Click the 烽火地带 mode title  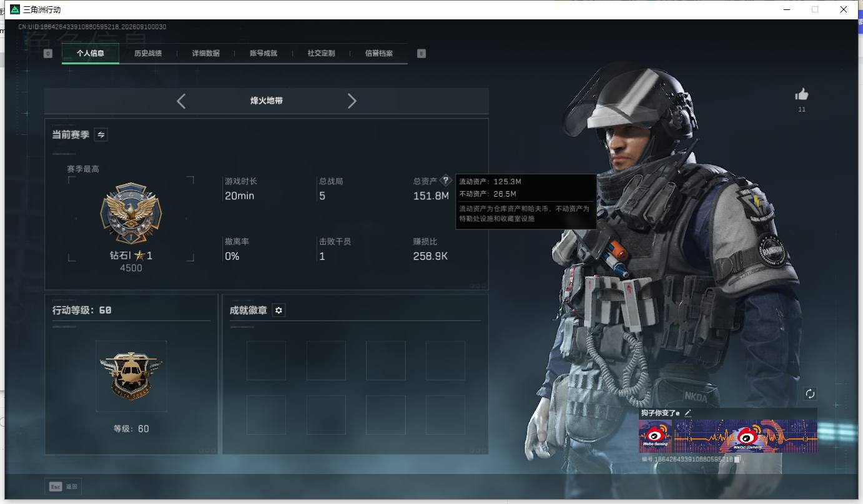tap(267, 101)
